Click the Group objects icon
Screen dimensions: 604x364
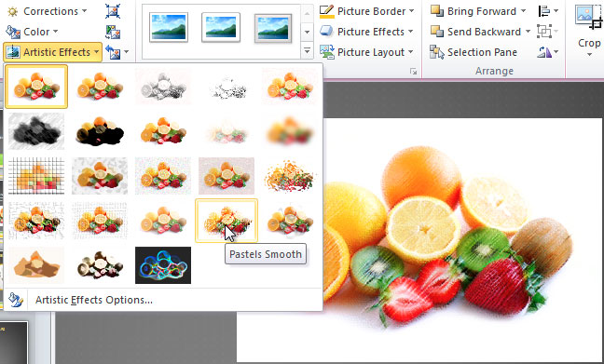point(548,32)
